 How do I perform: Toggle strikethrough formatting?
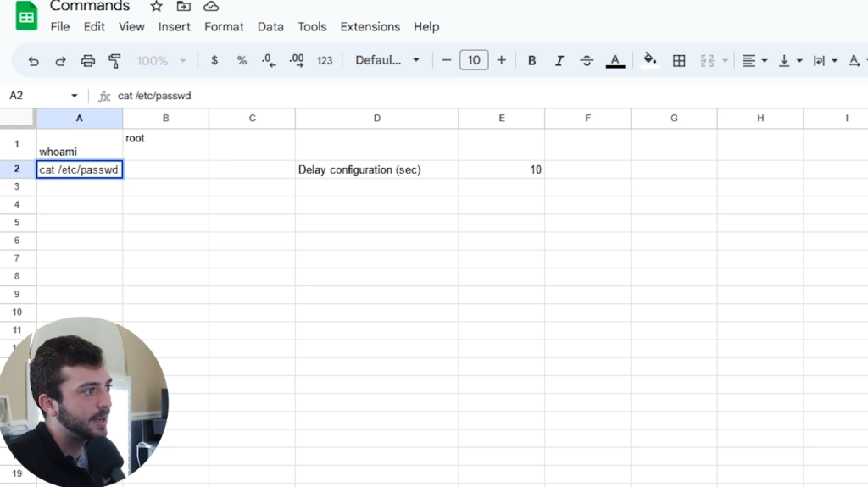[587, 60]
